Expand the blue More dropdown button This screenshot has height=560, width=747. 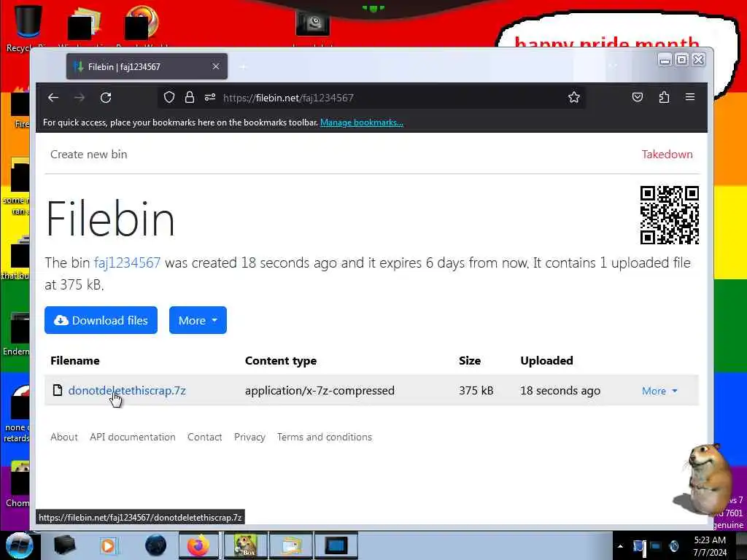click(198, 320)
